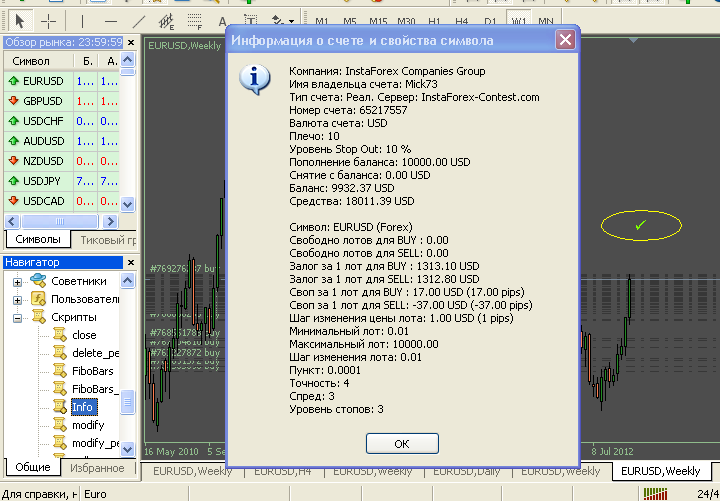Choose the Trendline drawing tool
The image size is (720, 501).
point(138,21)
